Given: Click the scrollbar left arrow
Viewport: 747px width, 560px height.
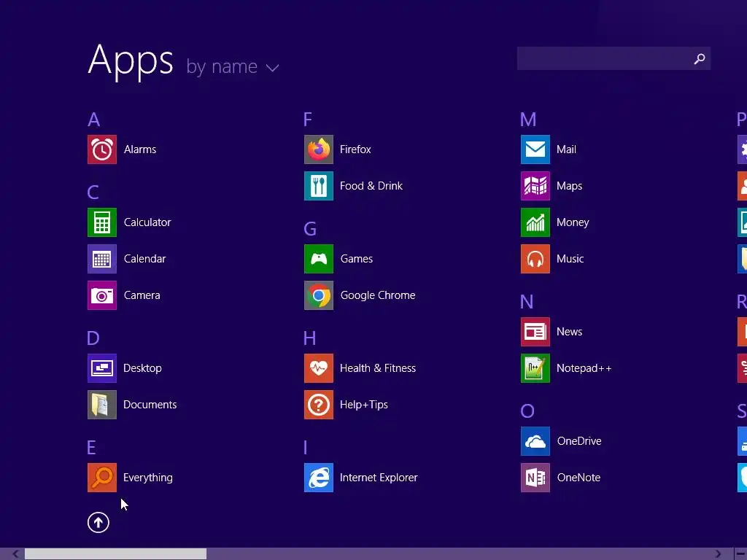Looking at the screenshot, I should pos(16,554).
